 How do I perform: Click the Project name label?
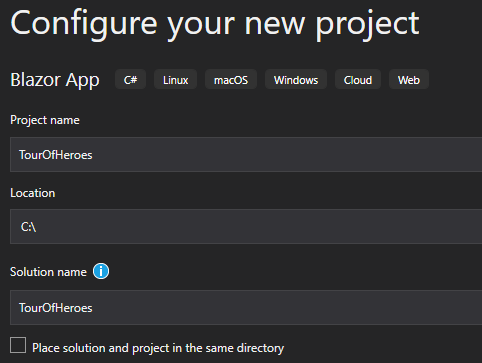[x=45, y=120]
